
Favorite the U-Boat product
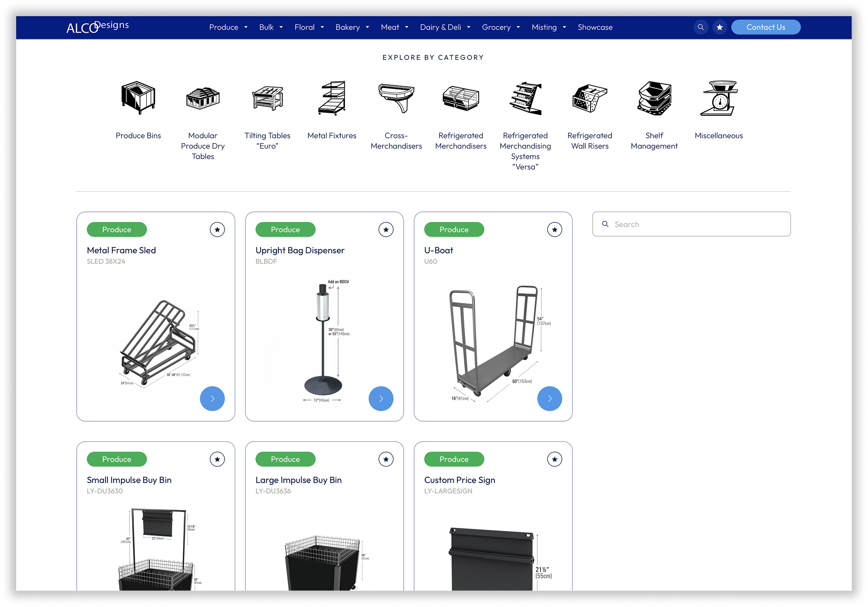click(x=555, y=229)
